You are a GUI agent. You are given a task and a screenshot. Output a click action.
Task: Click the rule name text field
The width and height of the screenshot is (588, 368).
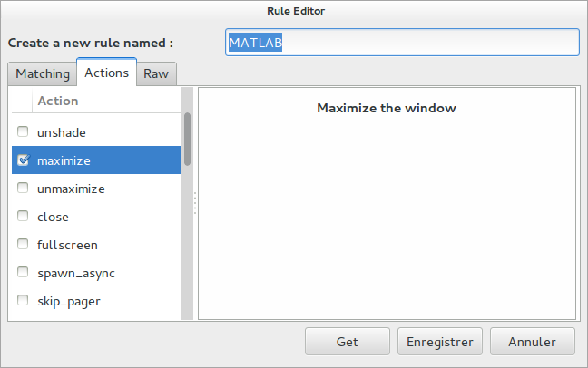click(x=401, y=43)
